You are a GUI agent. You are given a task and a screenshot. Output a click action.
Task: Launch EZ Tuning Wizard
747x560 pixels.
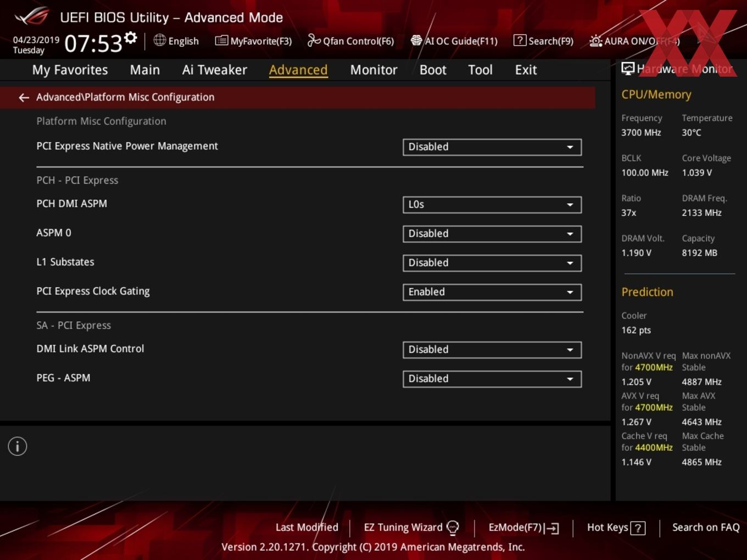tap(411, 528)
